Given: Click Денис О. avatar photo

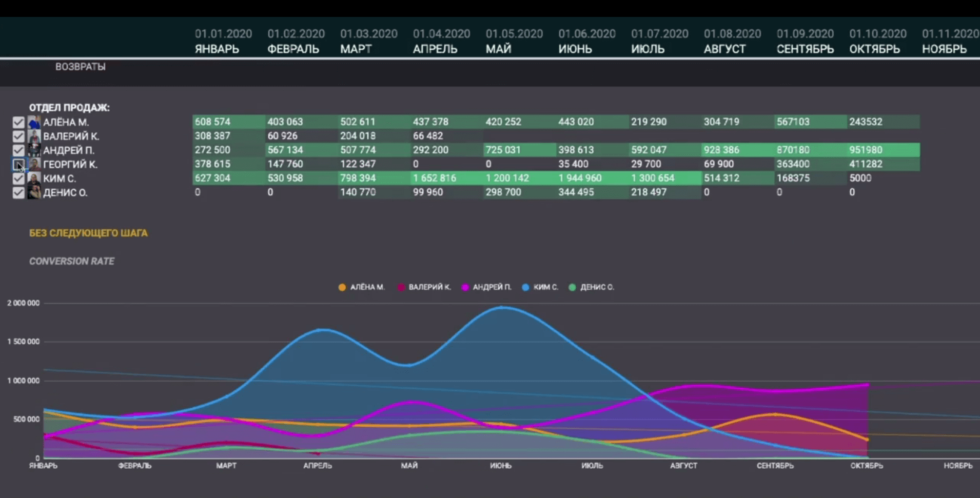Looking at the screenshot, I should point(34,192).
